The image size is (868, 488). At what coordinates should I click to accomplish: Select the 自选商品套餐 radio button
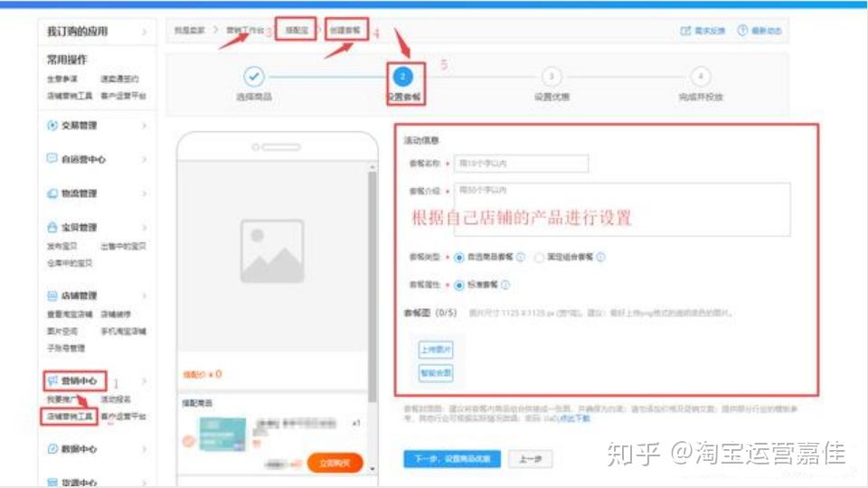click(459, 258)
